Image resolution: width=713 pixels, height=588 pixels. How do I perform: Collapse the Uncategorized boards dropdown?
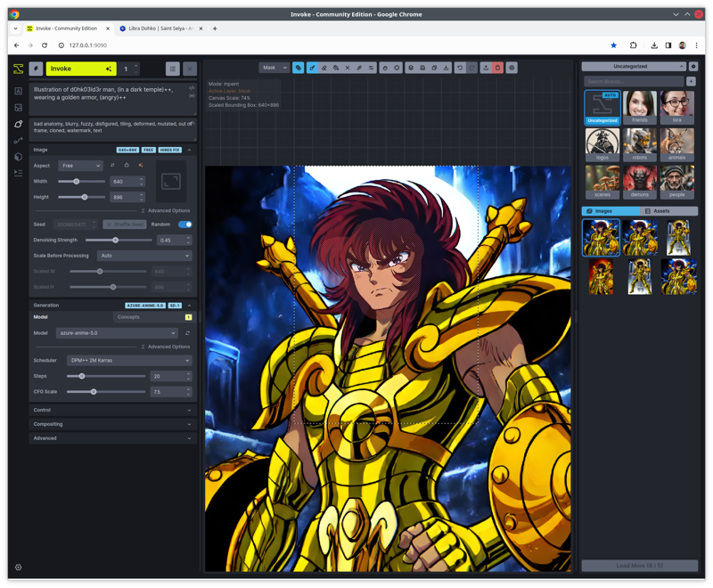tap(634, 66)
